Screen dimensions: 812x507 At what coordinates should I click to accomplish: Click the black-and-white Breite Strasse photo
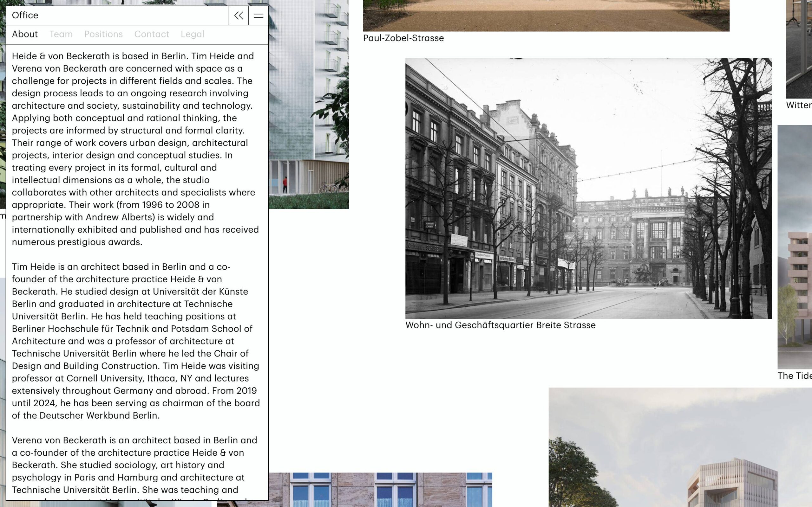click(588, 188)
